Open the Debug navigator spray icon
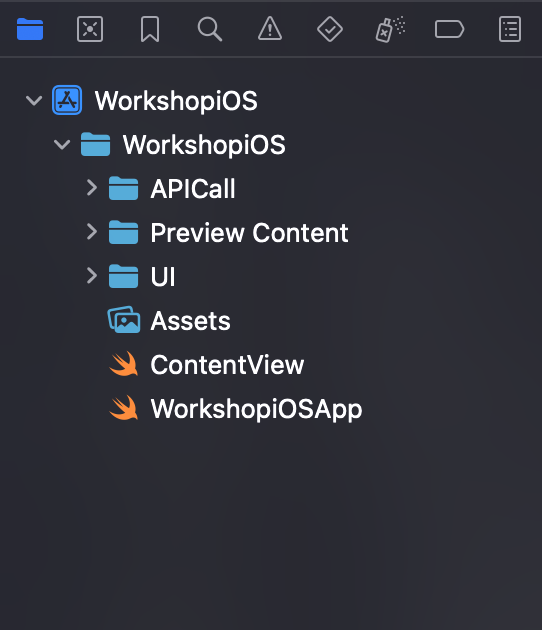Image resolution: width=542 pixels, height=630 pixels. pyautogui.click(x=390, y=29)
